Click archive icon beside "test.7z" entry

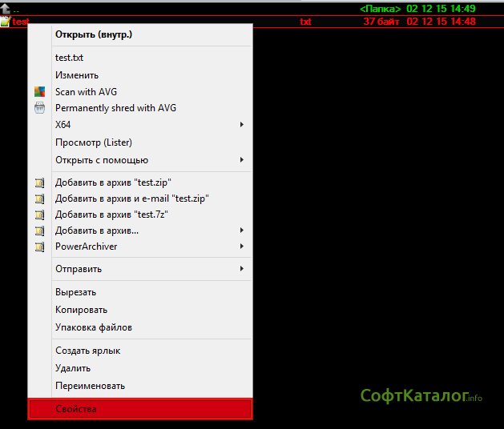coord(40,214)
